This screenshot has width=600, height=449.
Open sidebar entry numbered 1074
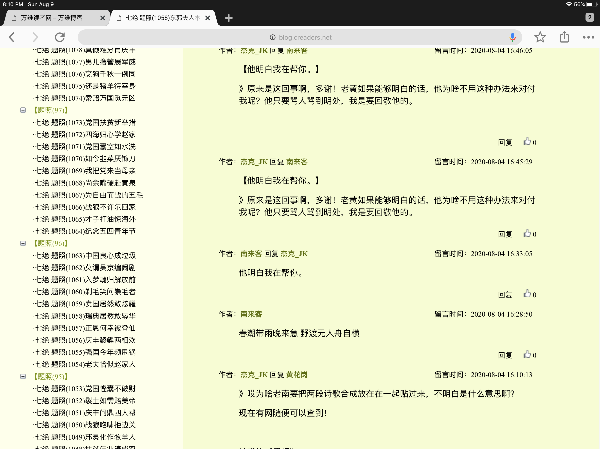point(85,98)
